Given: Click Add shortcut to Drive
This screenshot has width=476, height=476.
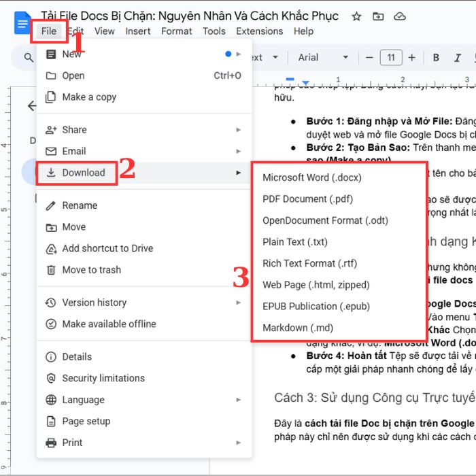Looking at the screenshot, I should tap(144, 248).
